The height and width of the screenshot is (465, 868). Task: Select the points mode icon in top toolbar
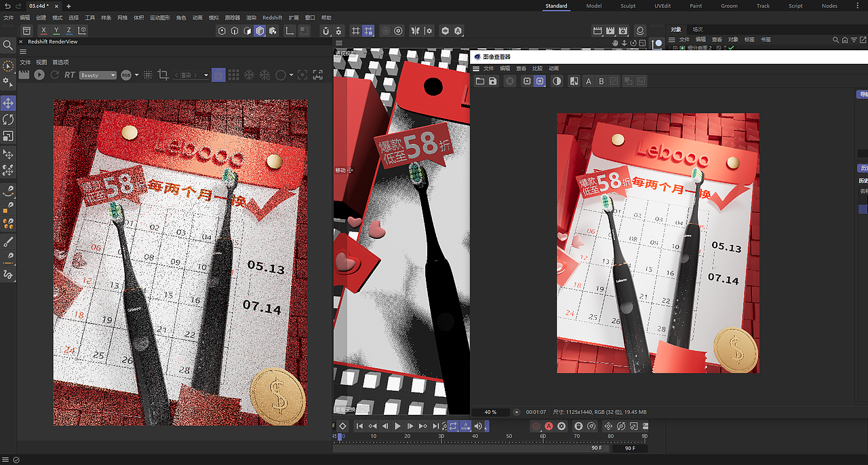(x=222, y=31)
